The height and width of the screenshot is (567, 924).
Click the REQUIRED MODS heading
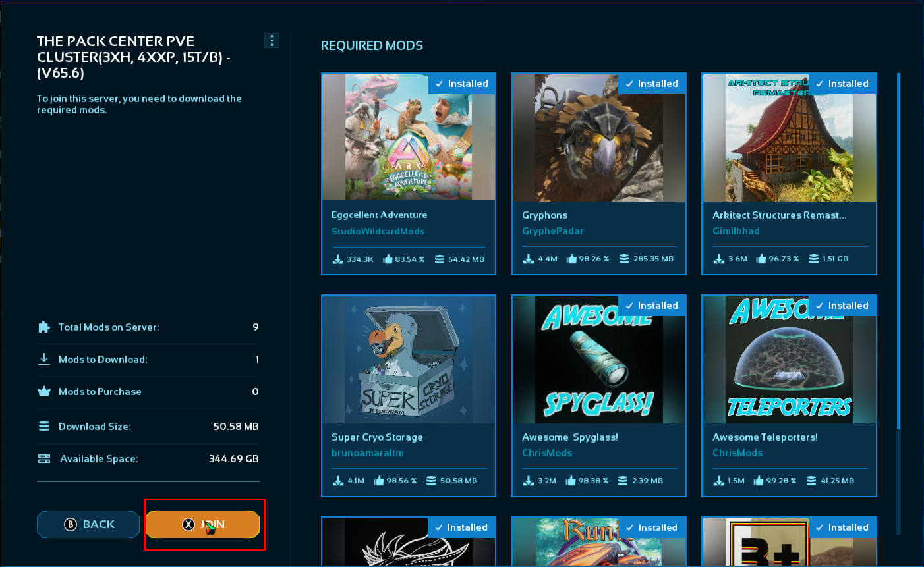(372, 45)
